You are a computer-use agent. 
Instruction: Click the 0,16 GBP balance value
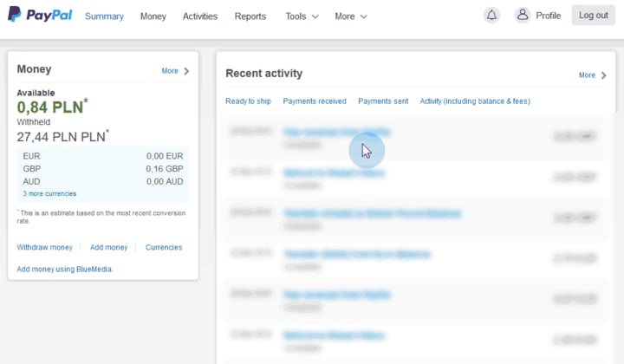(165, 169)
